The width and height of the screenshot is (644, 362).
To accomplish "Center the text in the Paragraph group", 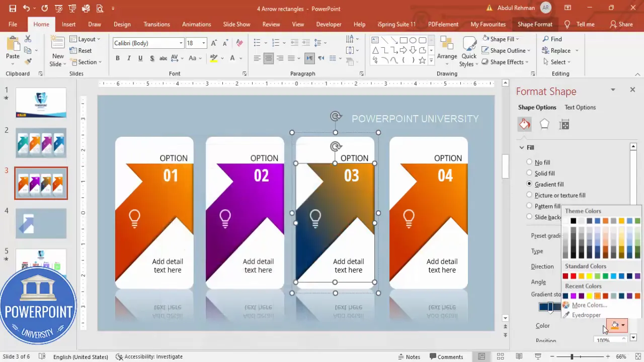I will coord(268,58).
